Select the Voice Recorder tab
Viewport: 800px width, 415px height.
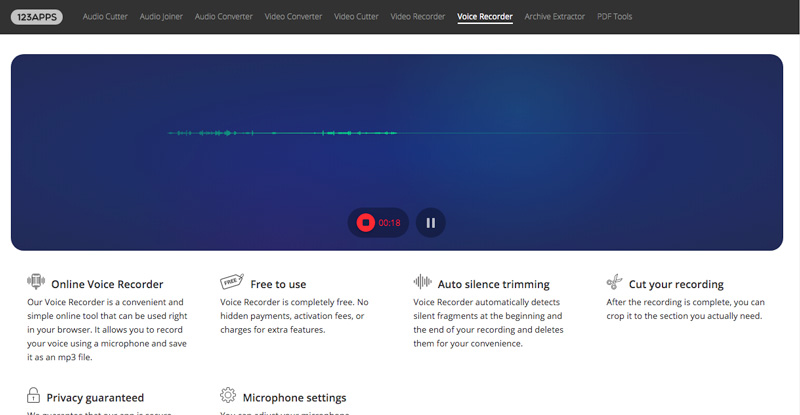[x=484, y=17]
